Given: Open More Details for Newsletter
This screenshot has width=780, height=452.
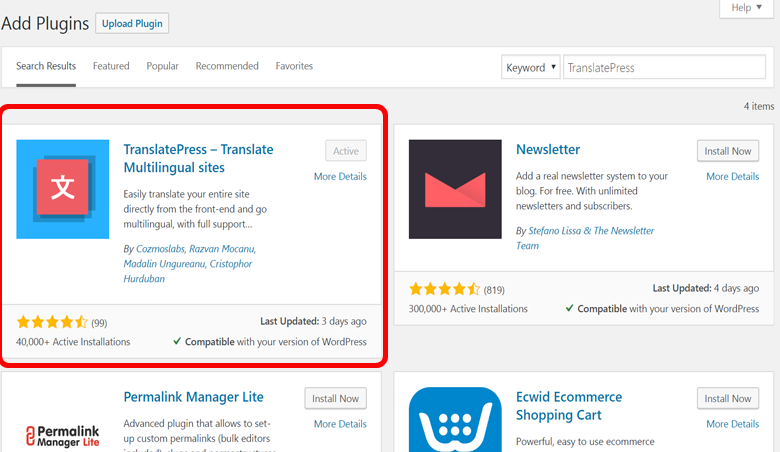Looking at the screenshot, I should [x=733, y=177].
